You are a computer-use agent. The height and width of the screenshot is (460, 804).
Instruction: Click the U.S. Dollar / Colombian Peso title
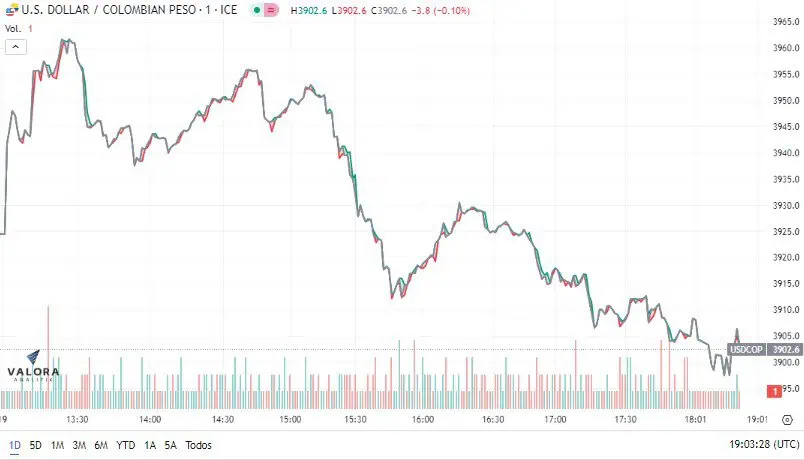(129, 10)
